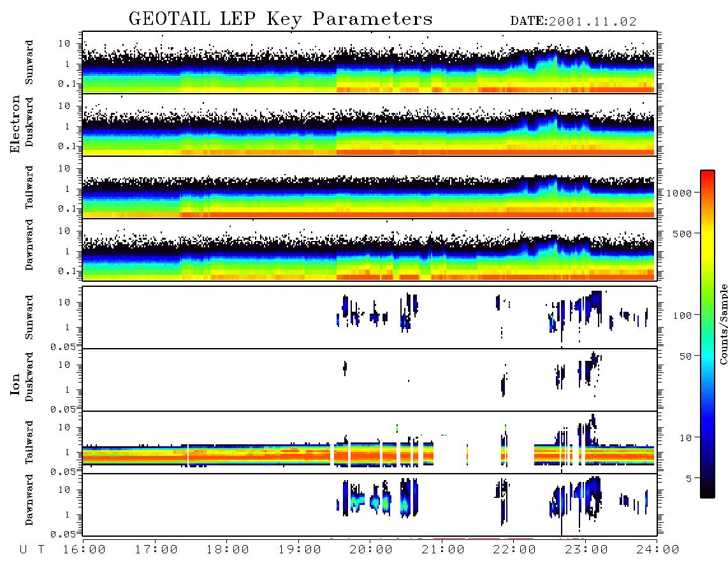This screenshot has height=561, width=728.
Task: Click the 23:00 time tick label
Action: [x=586, y=550]
